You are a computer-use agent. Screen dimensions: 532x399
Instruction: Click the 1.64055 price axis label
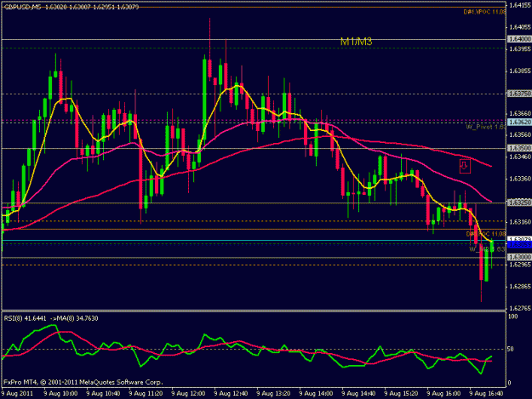click(520, 27)
